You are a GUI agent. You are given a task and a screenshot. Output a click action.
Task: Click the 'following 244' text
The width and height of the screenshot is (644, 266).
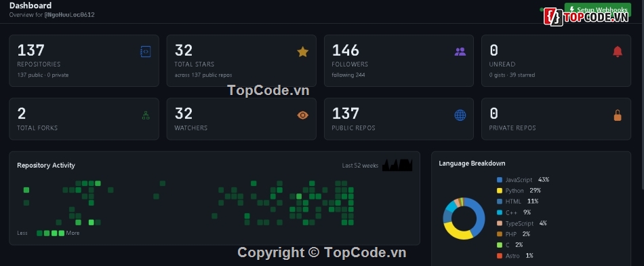[348, 75]
